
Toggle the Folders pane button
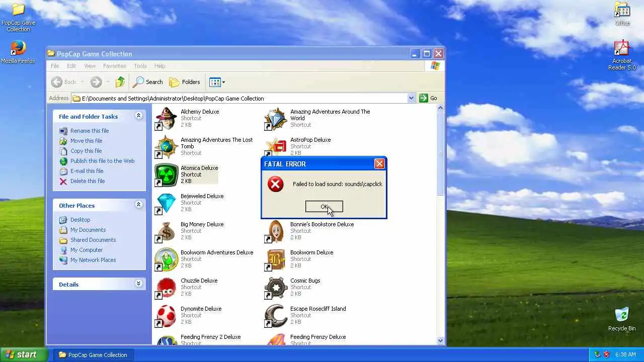(185, 82)
